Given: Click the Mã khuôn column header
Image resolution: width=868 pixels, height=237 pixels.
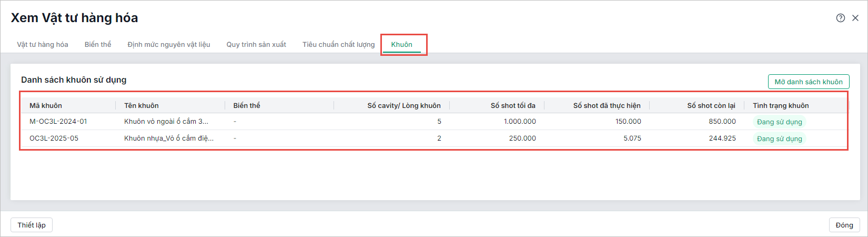Looking at the screenshot, I should pos(46,106).
